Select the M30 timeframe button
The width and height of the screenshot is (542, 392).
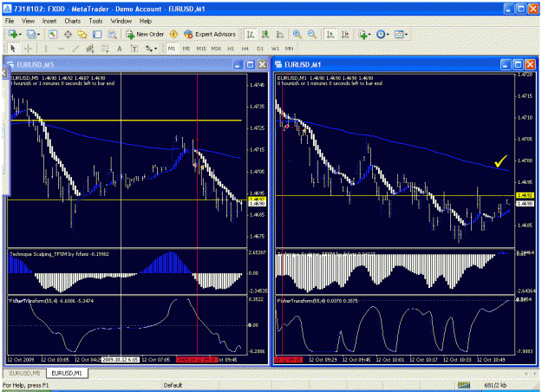pos(216,49)
